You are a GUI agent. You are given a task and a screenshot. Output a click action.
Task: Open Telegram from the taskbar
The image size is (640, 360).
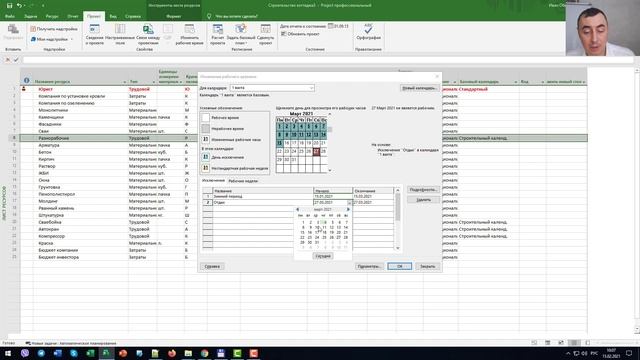click(x=41, y=353)
